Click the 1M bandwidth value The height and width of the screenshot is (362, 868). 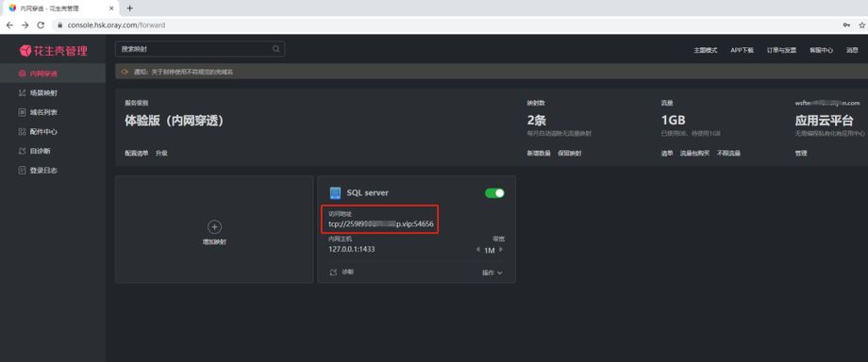pos(490,250)
